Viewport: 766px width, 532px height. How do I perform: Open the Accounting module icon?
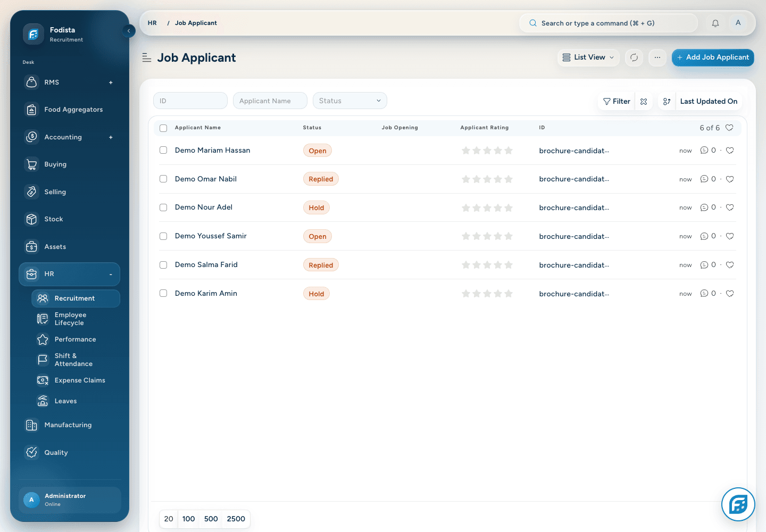tap(32, 137)
